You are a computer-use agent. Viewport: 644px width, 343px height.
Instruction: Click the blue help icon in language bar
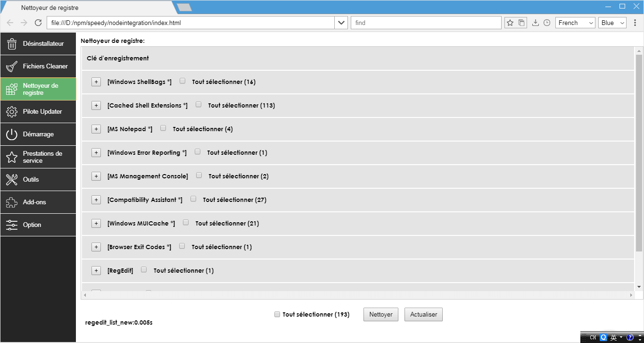click(630, 337)
